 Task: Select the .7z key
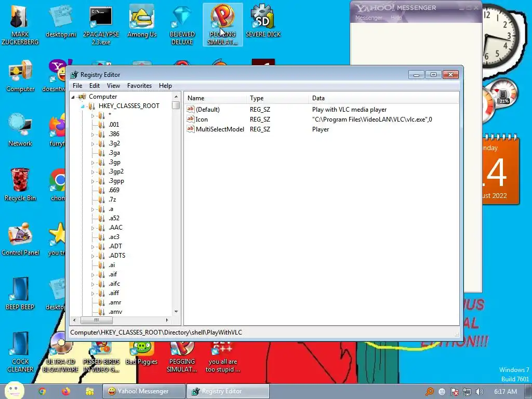point(112,199)
